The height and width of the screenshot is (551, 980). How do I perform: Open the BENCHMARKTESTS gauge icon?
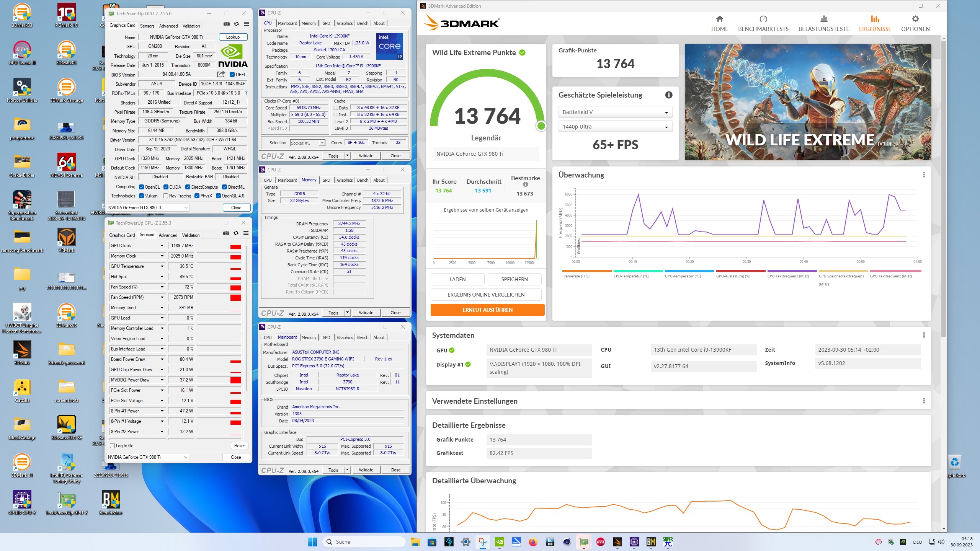[763, 19]
